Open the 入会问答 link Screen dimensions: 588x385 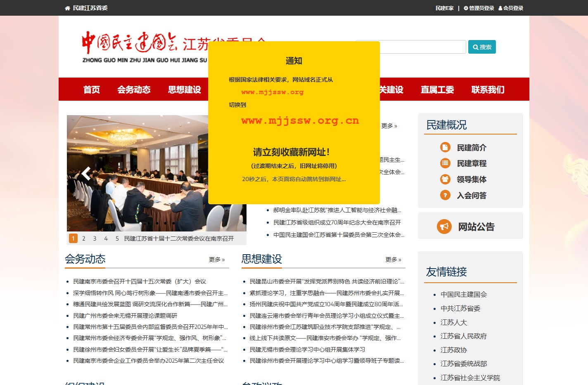(472, 196)
